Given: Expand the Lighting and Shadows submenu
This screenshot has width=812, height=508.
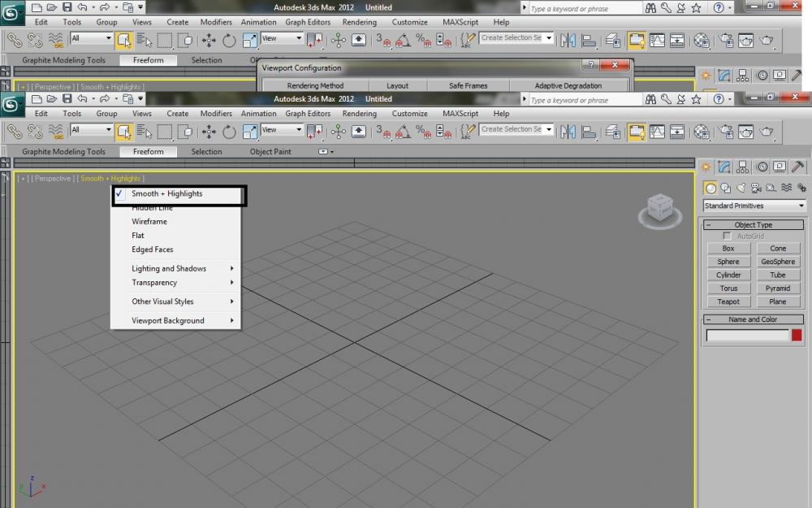Looking at the screenshot, I should pyautogui.click(x=169, y=268).
